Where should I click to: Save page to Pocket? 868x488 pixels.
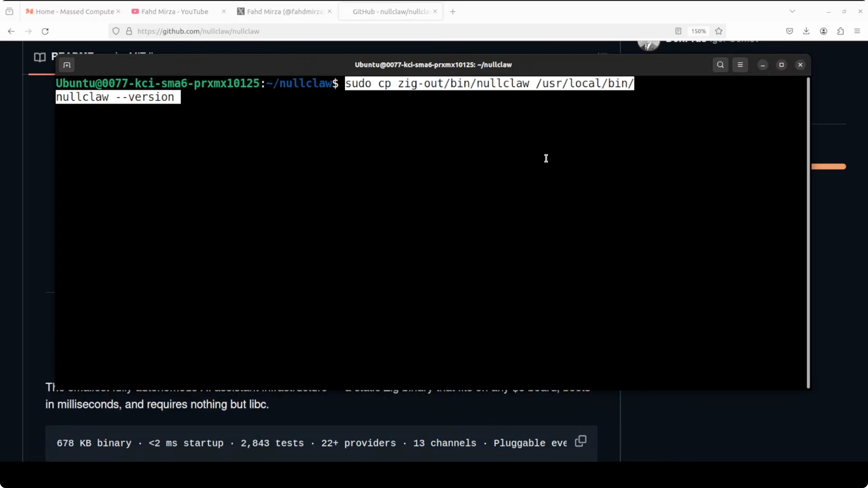tap(789, 31)
